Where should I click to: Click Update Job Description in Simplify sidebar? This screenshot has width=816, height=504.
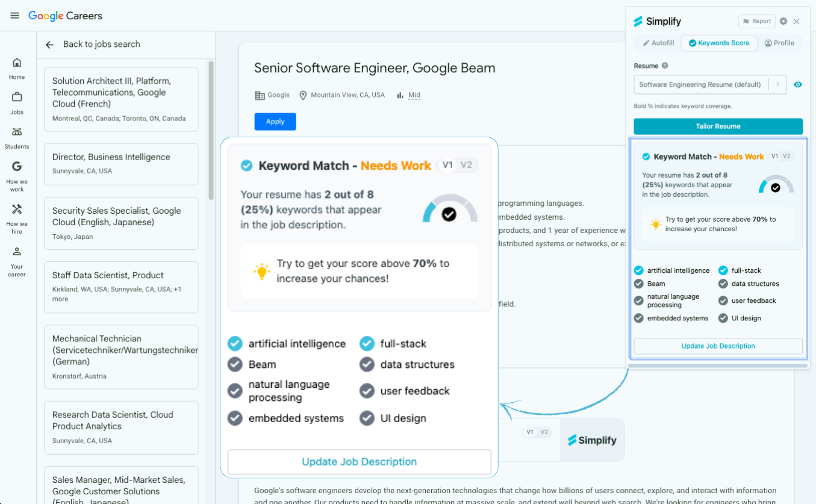[718, 346]
